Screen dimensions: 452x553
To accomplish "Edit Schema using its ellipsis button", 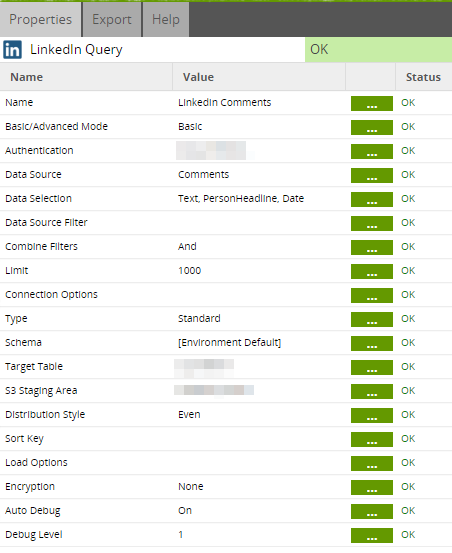I will [372, 343].
